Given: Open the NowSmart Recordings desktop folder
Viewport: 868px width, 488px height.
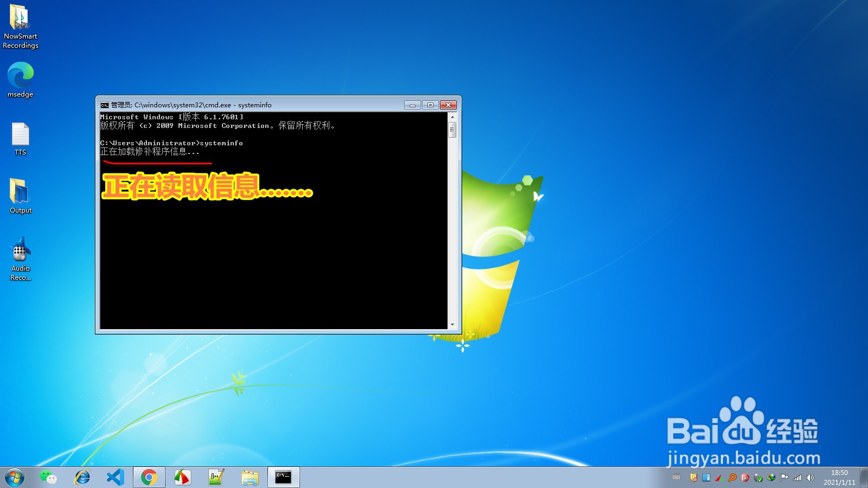Looking at the screenshot, I should click(x=20, y=27).
